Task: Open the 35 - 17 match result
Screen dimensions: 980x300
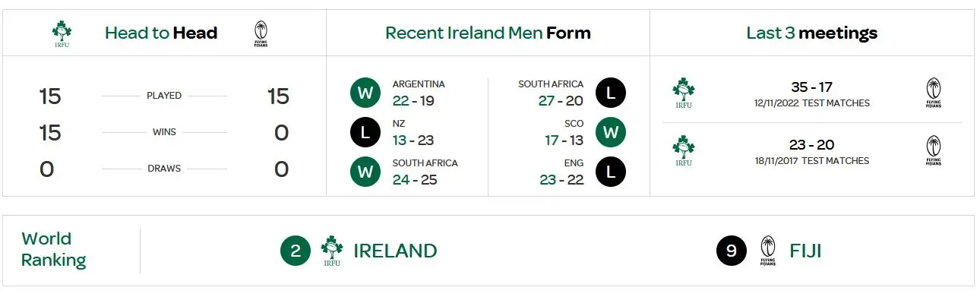Action: click(811, 87)
